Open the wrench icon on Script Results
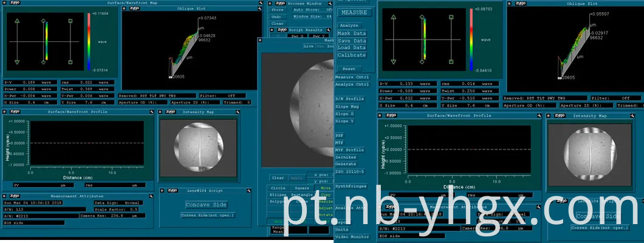644x243 pixels. [x=329, y=29]
